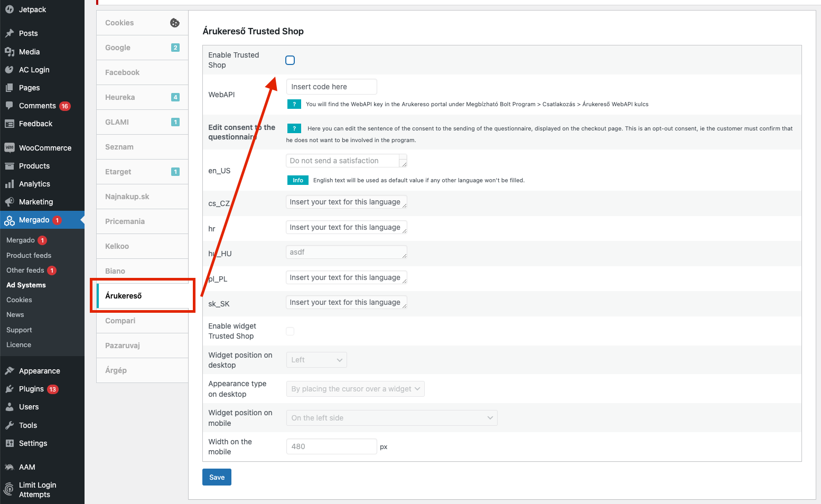This screenshot has height=504, width=821.
Task: Click the Posts pin icon
Action: click(x=10, y=33)
